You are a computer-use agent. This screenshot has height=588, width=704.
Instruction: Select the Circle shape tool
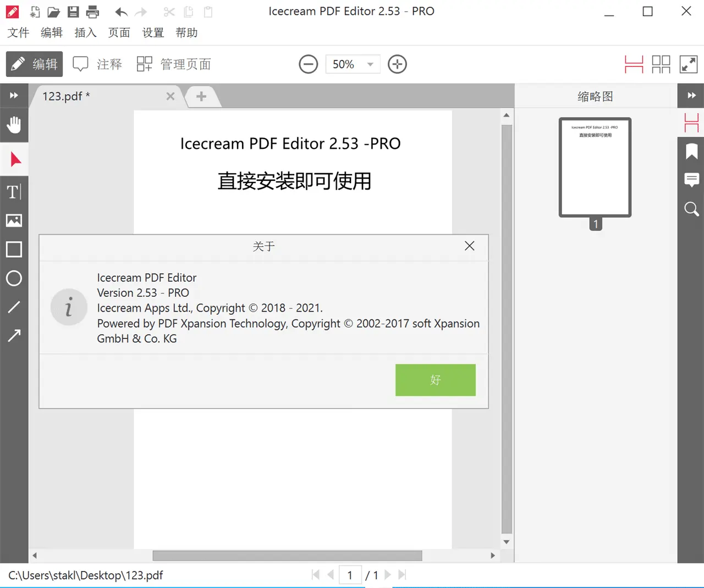click(14, 279)
